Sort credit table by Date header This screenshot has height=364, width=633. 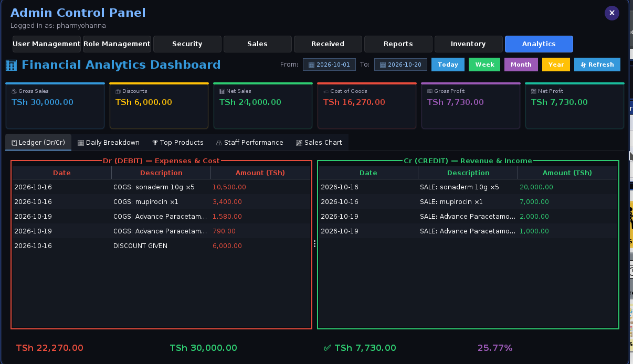[368, 173]
